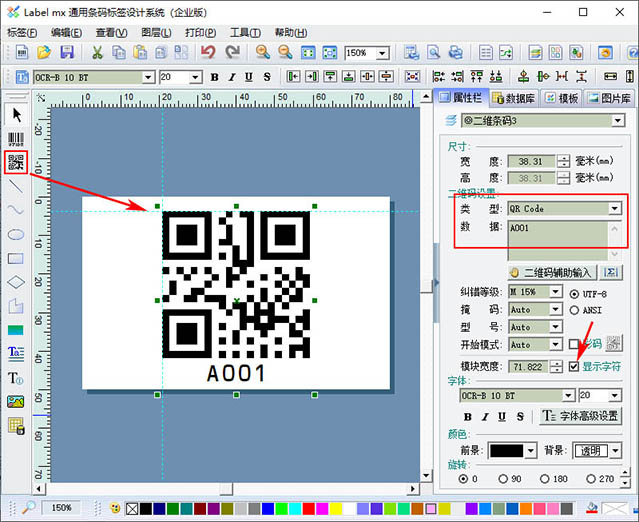639x522 pixels.
Task: Set rotation to 180 degrees
Action: tap(544, 479)
